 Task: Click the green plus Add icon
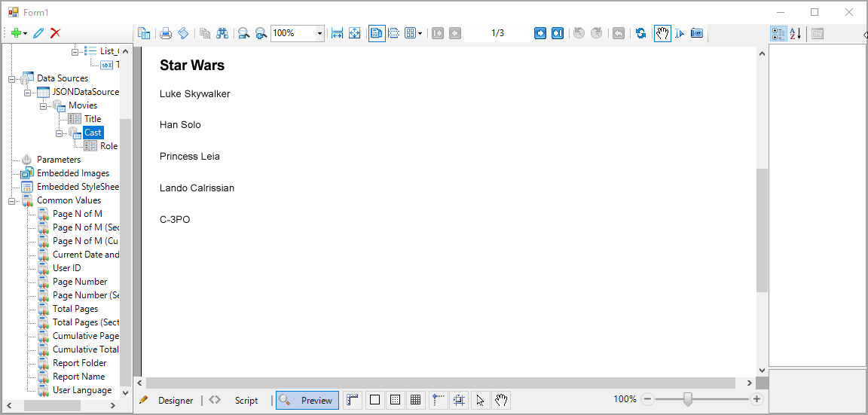tap(16, 33)
